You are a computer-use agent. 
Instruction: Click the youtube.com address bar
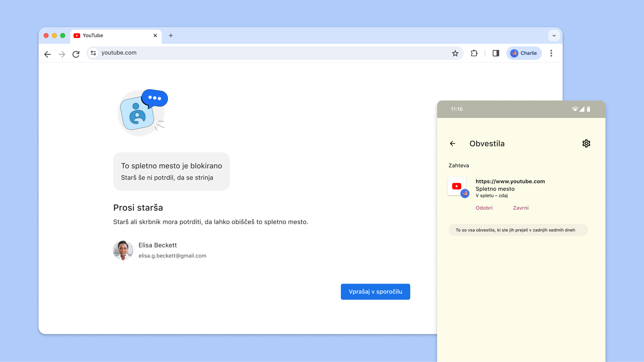275,53
